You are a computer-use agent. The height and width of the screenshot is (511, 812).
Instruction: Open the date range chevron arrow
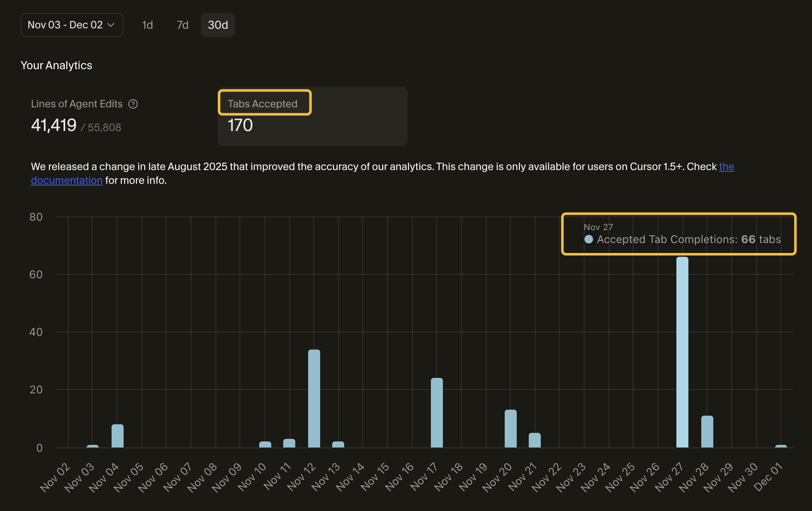pos(112,25)
